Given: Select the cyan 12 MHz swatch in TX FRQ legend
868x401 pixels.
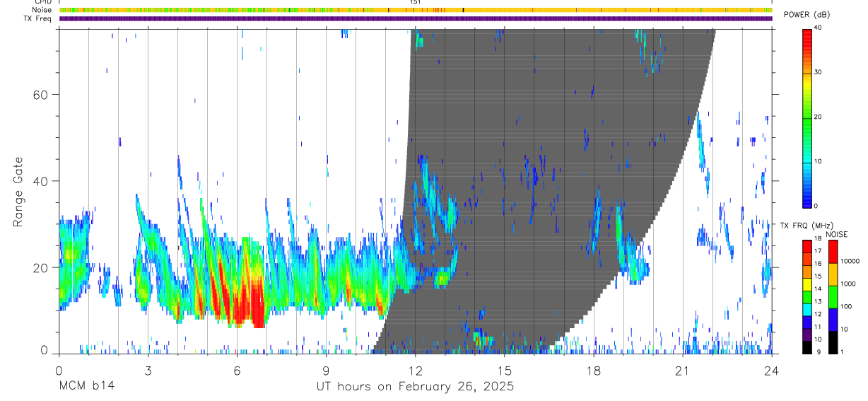Looking at the screenshot, I should click(x=807, y=310).
